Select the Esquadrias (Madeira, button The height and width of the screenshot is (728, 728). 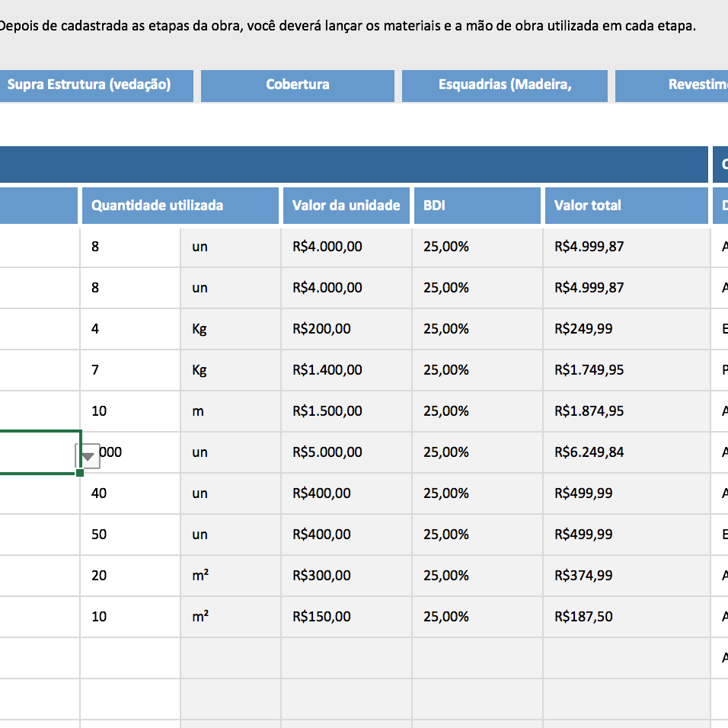[504, 85]
